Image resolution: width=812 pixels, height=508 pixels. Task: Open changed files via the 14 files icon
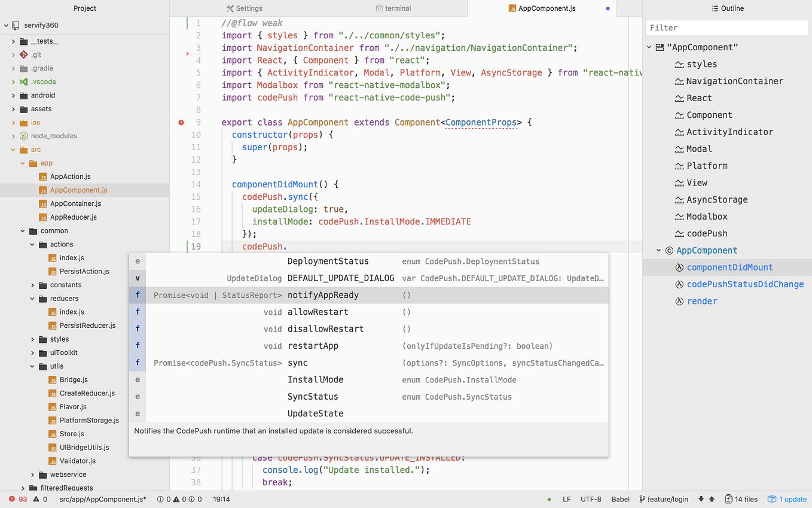(728, 499)
